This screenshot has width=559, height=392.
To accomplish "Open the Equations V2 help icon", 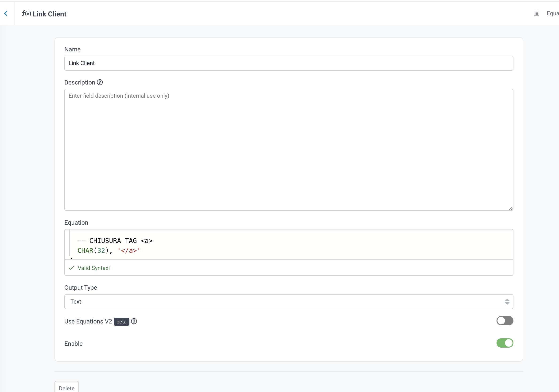I will [x=134, y=321].
